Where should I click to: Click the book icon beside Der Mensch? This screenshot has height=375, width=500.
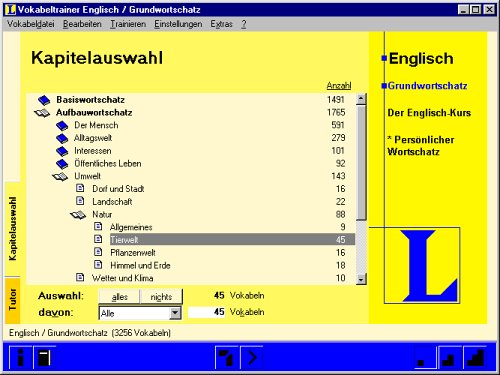[62, 126]
